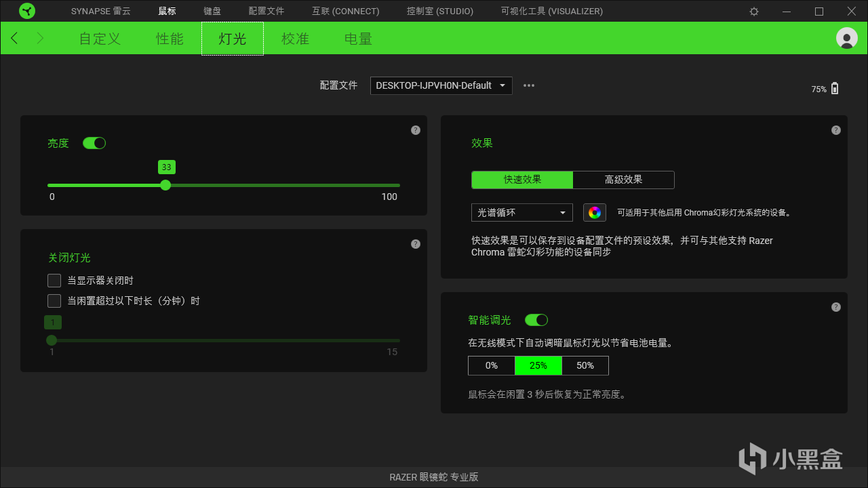Go back with the left arrow
Screen dimensions: 868x488
point(15,38)
